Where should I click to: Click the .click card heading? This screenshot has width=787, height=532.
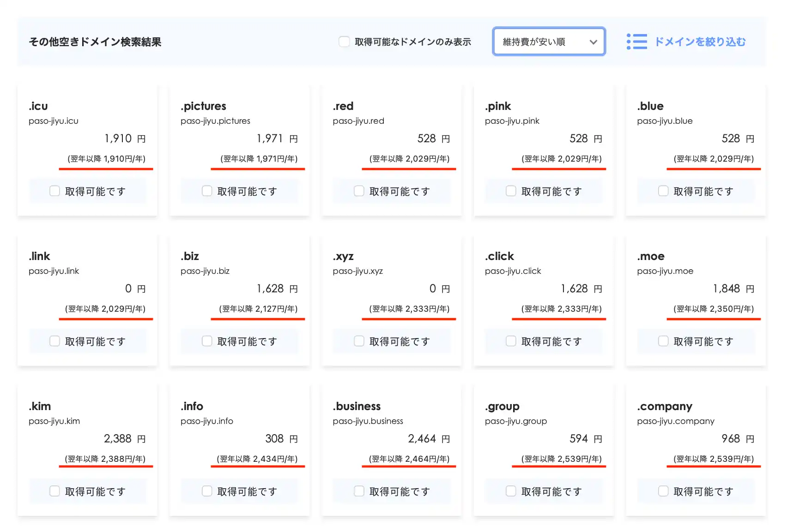click(x=499, y=256)
